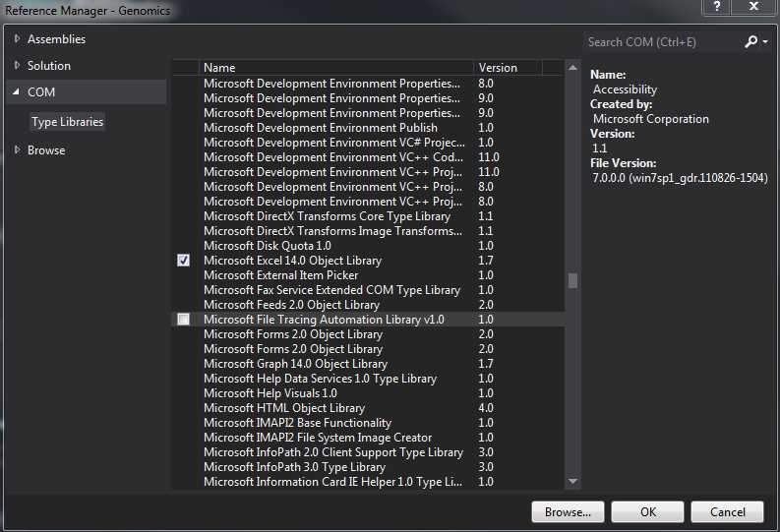Collapse the COM section

point(17,92)
